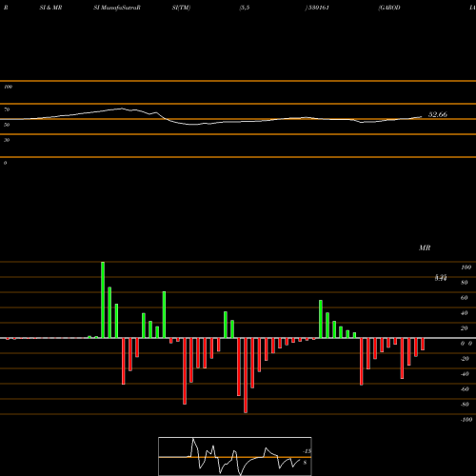Click the -20 label on MR right axis
Image resolution: width=476 pixels, height=476 pixels.
click(x=465, y=359)
